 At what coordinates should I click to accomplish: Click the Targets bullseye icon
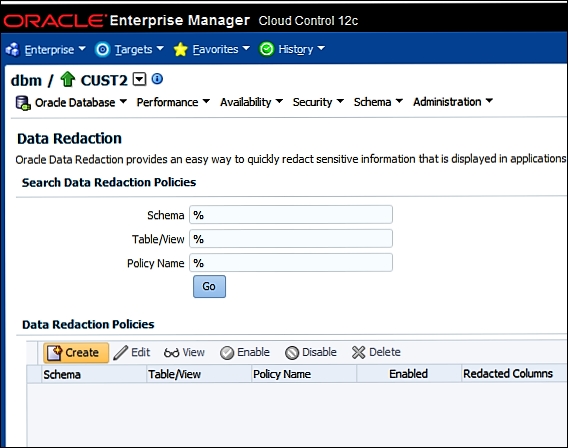coord(102,49)
